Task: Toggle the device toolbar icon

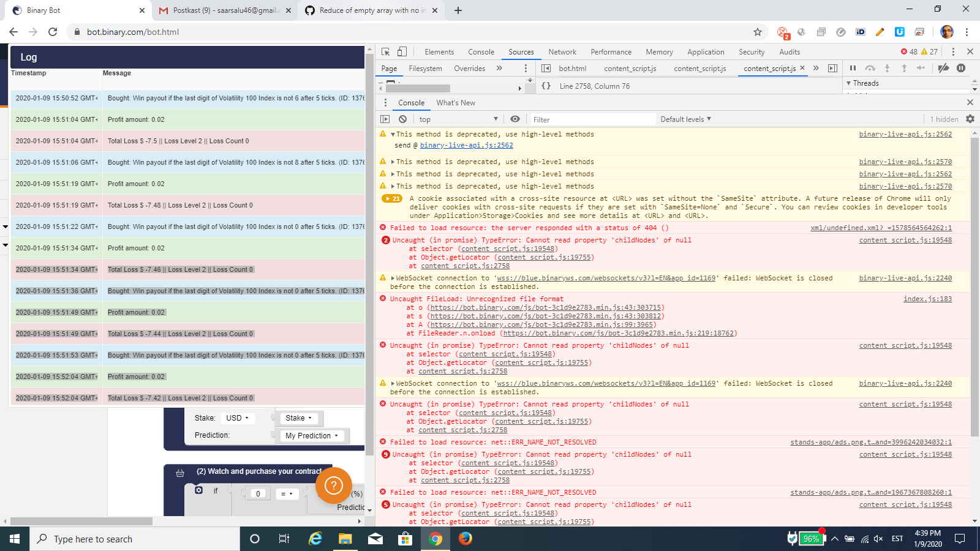Action: pos(401,53)
